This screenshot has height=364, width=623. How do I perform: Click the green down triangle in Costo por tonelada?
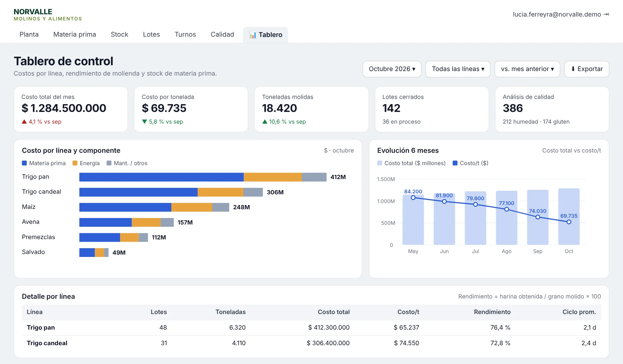(x=144, y=122)
